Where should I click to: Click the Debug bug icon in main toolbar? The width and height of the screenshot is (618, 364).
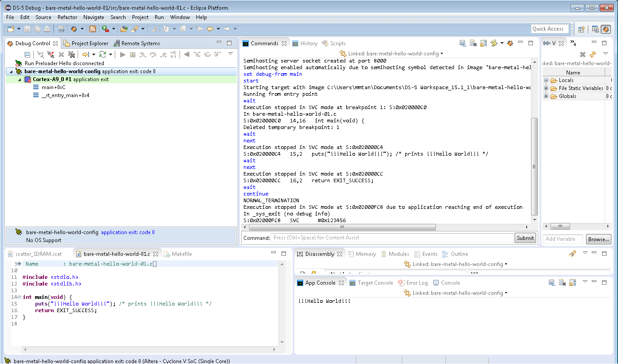tap(74, 29)
